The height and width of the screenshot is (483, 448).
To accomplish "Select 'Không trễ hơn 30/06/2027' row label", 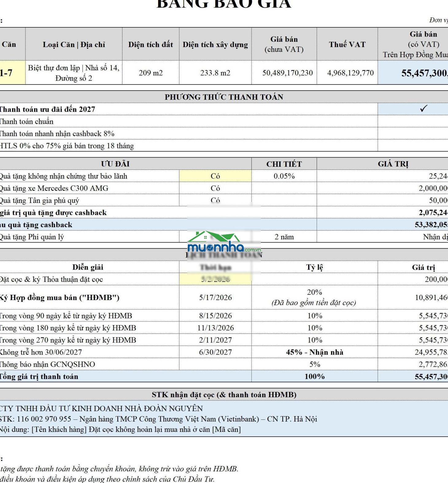I will [x=41, y=352].
